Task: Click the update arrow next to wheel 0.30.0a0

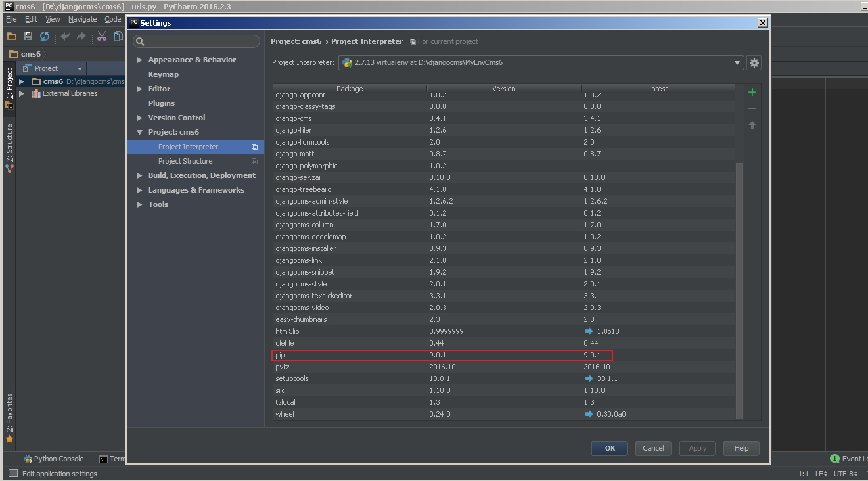Action: tap(589, 414)
